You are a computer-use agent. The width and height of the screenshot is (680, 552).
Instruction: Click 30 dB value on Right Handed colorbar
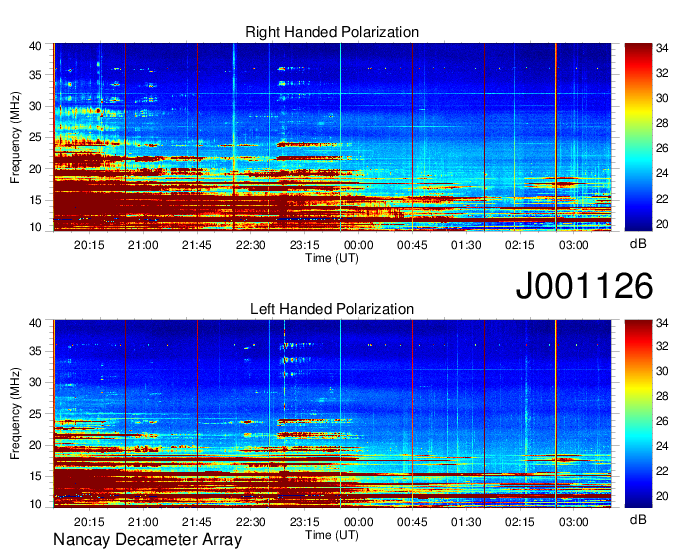(x=662, y=98)
